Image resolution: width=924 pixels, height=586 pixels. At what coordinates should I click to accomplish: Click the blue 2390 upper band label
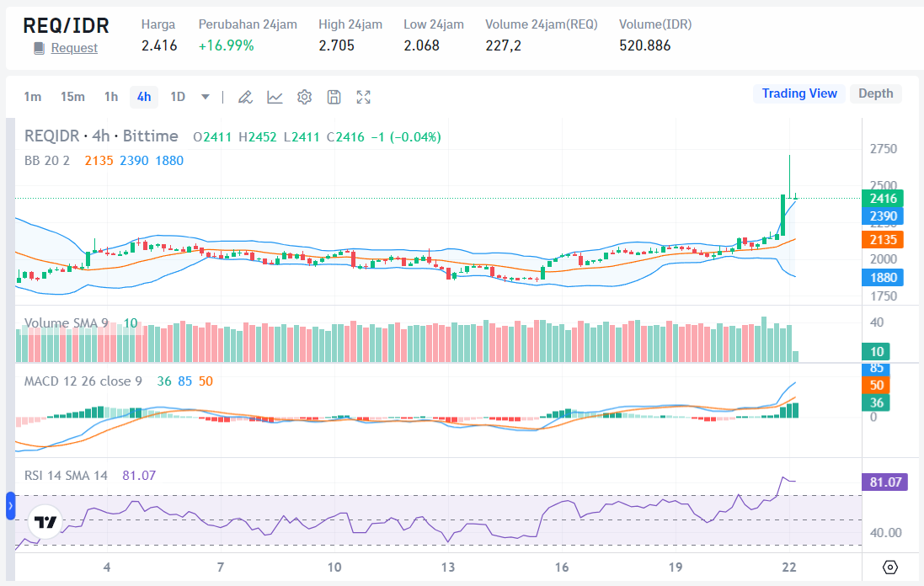pos(882,216)
